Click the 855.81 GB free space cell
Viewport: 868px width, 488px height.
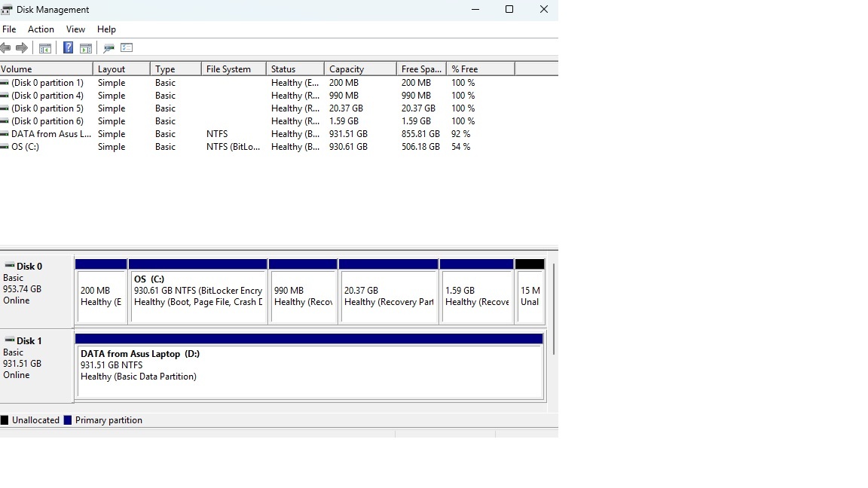(420, 134)
